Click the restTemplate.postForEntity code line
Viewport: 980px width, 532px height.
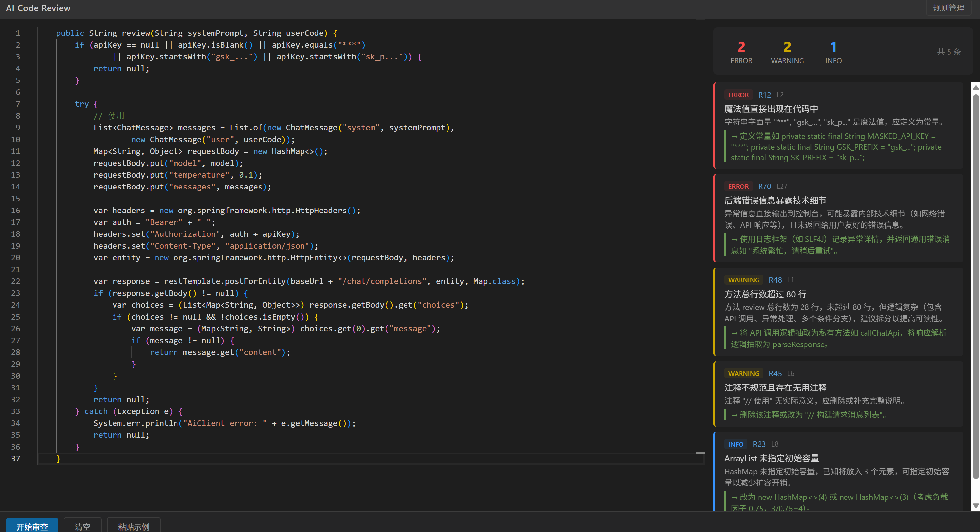tap(309, 281)
